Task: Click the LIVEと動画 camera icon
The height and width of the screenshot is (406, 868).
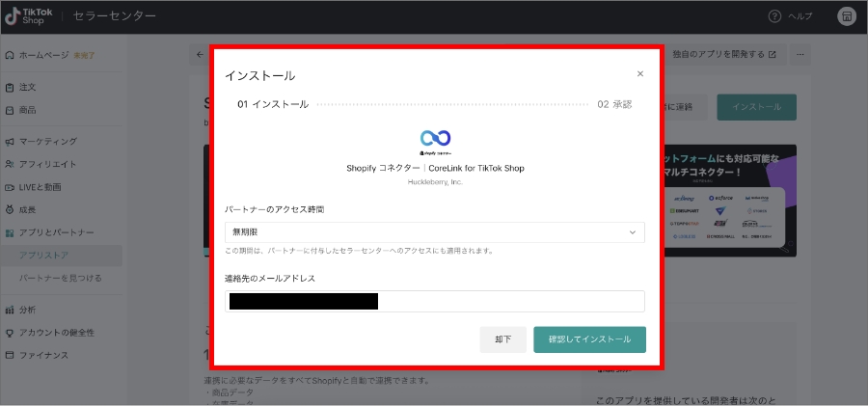Action: pyautogui.click(x=10, y=187)
